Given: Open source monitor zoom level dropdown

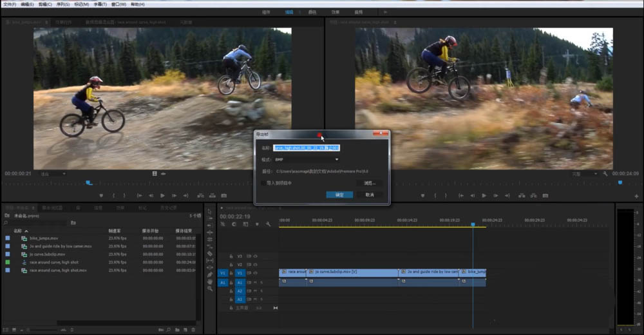Looking at the screenshot, I should pyautogui.click(x=53, y=174).
